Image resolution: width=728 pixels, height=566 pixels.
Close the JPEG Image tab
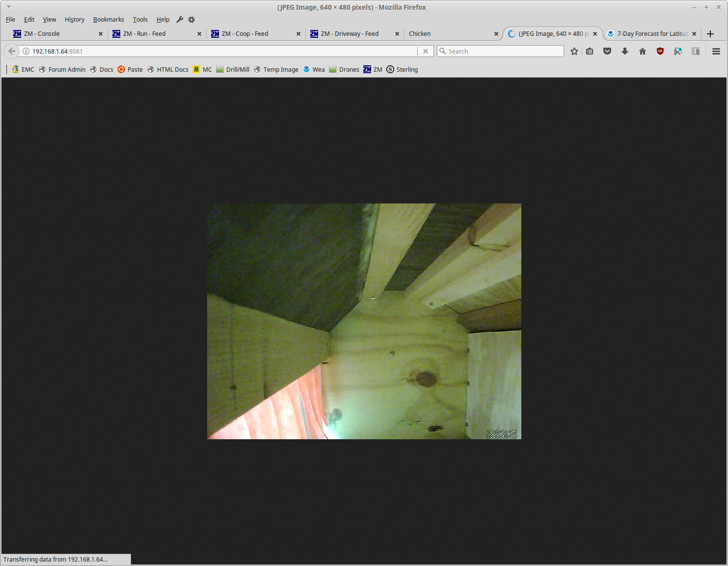pyautogui.click(x=595, y=34)
